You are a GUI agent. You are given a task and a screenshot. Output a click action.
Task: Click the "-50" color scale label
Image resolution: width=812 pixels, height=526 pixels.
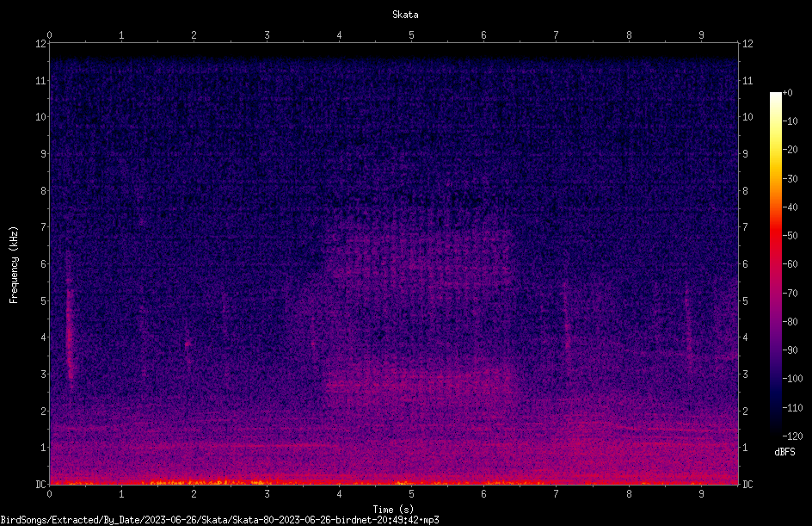pos(790,236)
